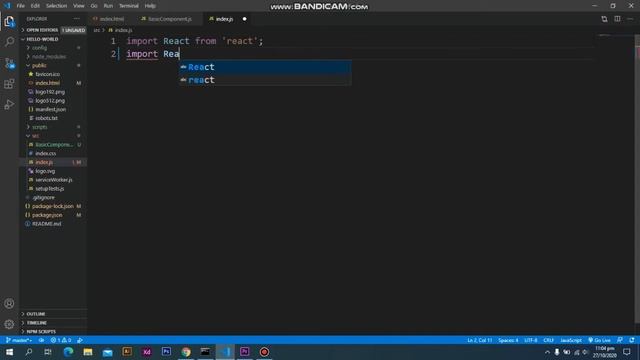Open the Run and Debug view
640x360 pixels.
point(9,105)
